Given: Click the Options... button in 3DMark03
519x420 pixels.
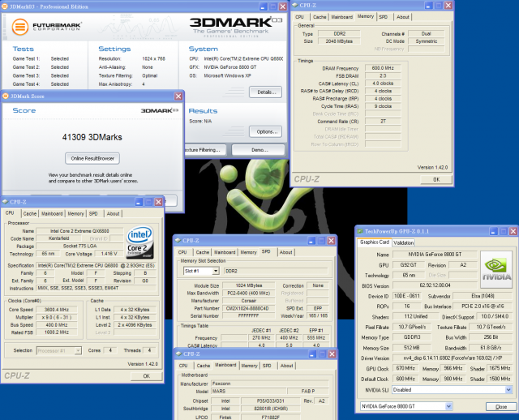Looking at the screenshot, I should click(266, 131).
